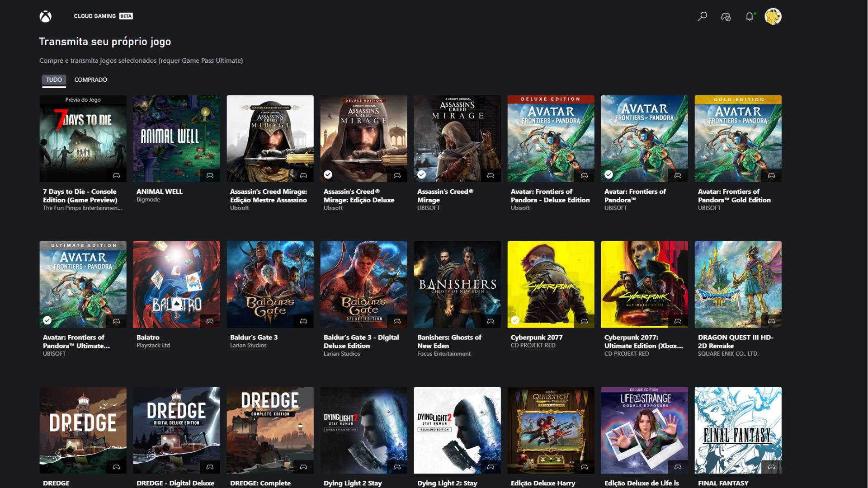Viewport: 868px width, 488px height.
Task: Click controller icon on DREDGE base game tile
Action: (x=116, y=467)
